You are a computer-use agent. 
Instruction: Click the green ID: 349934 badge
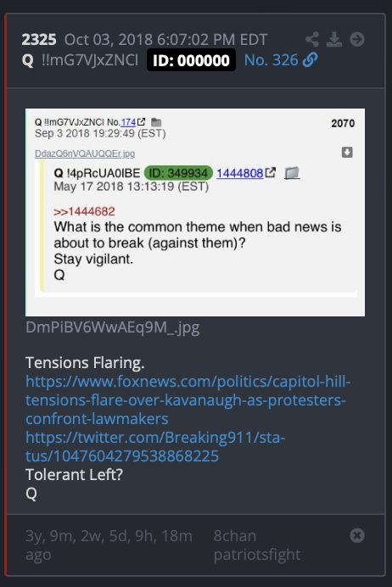pyautogui.click(x=178, y=173)
